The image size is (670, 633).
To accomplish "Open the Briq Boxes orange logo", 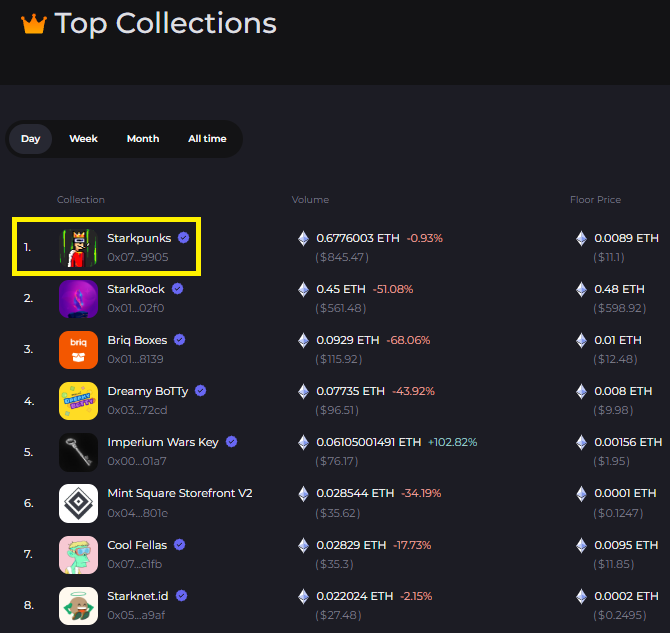I will coord(78,350).
